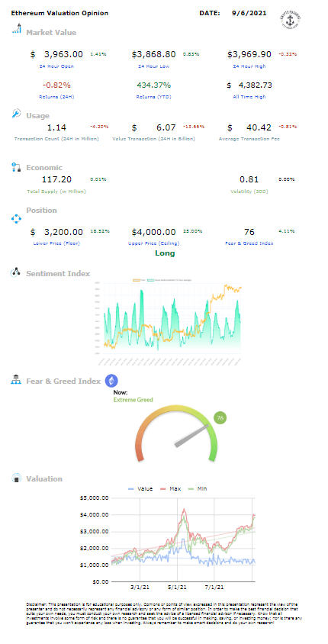Image resolution: width=328 pixels, height=644 pixels.
Task: Click the Fear & Greed Index value label
Action: tap(250, 243)
